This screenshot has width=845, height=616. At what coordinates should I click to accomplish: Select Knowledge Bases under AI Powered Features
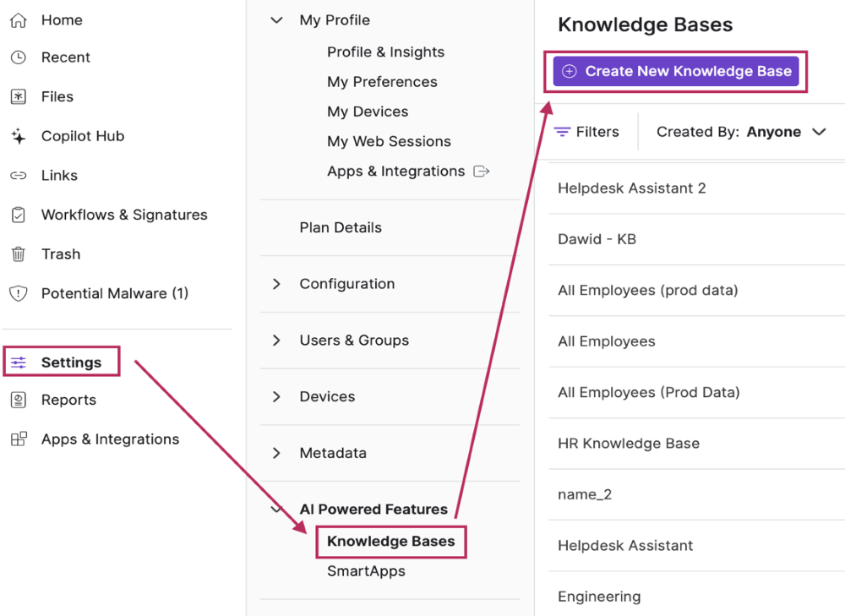pos(390,541)
